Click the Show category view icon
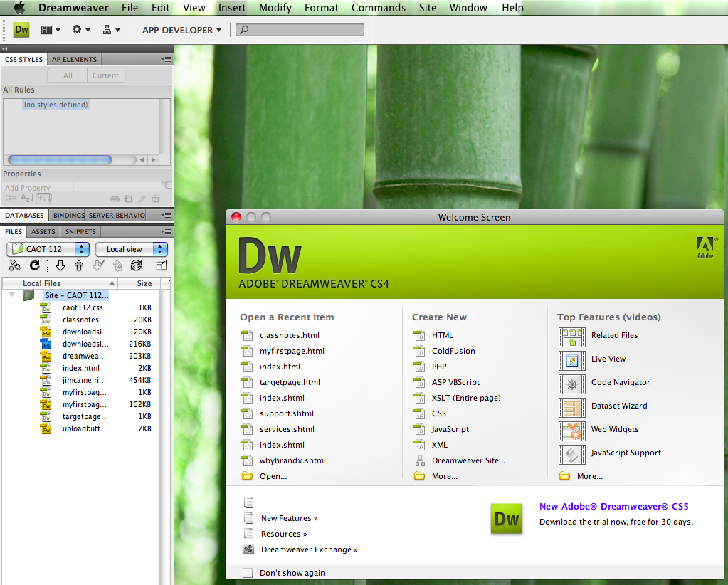728x585 pixels. click(x=11, y=199)
